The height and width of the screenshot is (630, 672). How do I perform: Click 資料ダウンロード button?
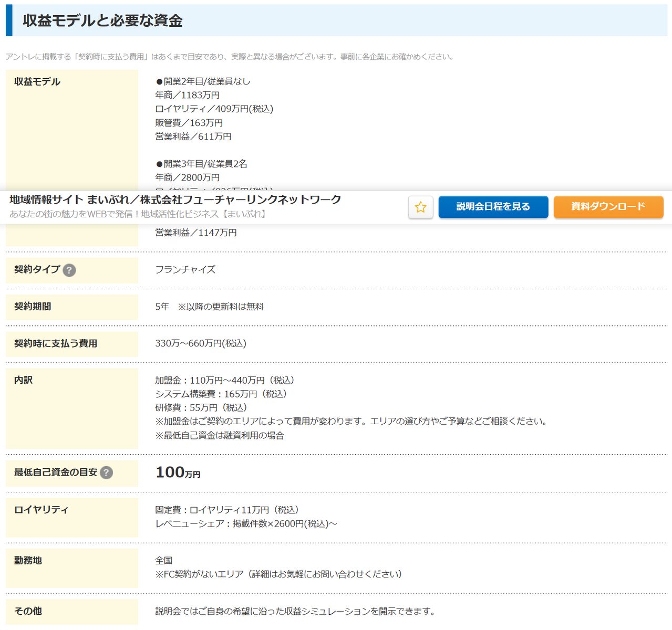[x=608, y=207]
